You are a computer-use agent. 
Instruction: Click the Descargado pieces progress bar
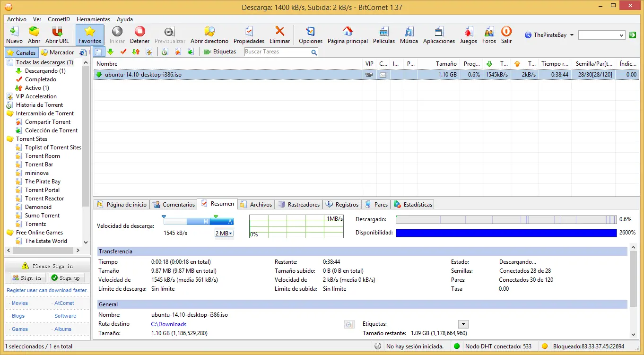click(x=506, y=220)
